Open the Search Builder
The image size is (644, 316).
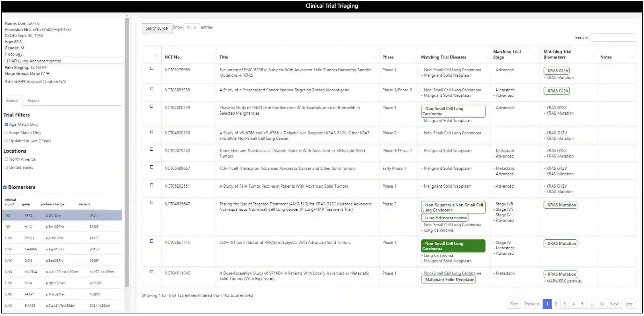[157, 28]
